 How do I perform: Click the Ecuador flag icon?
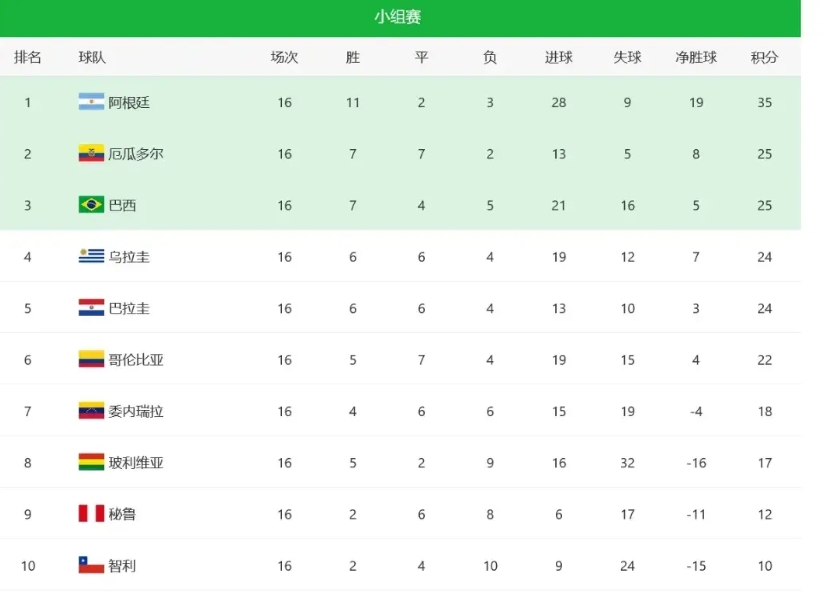pyautogui.click(x=91, y=153)
